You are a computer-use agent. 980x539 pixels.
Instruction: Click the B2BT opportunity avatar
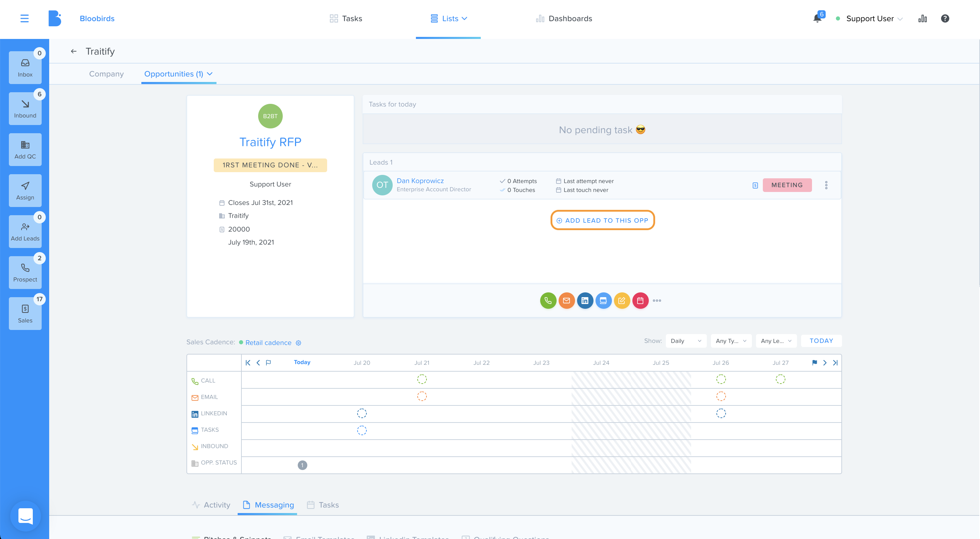(270, 116)
